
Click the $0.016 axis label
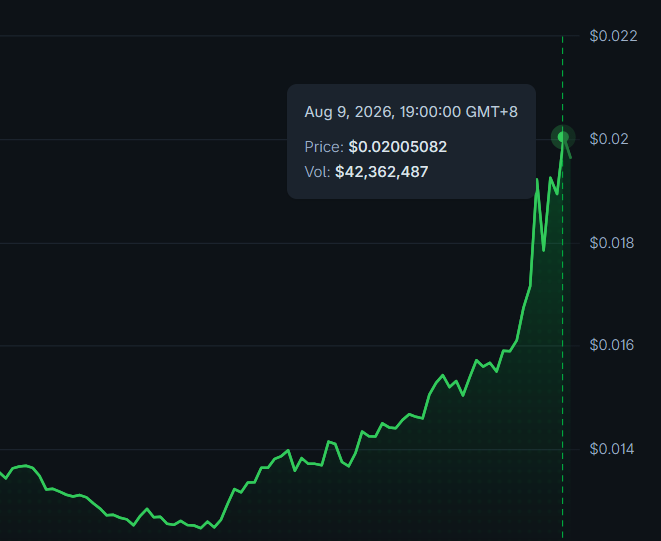click(612, 345)
